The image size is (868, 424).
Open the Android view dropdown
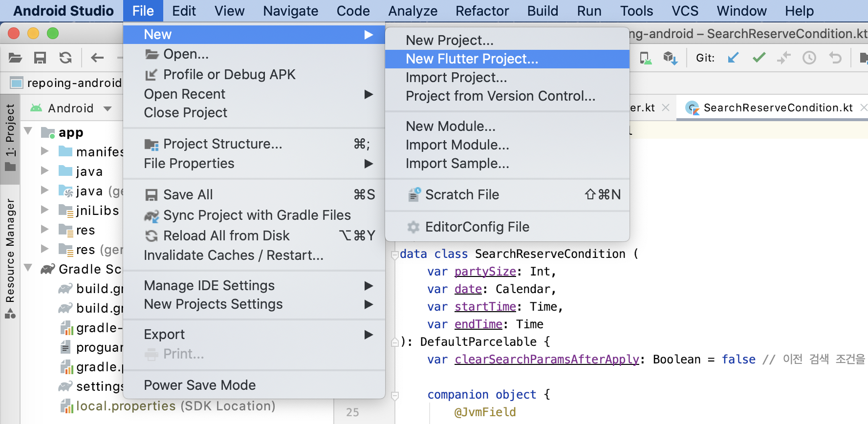tap(71, 108)
